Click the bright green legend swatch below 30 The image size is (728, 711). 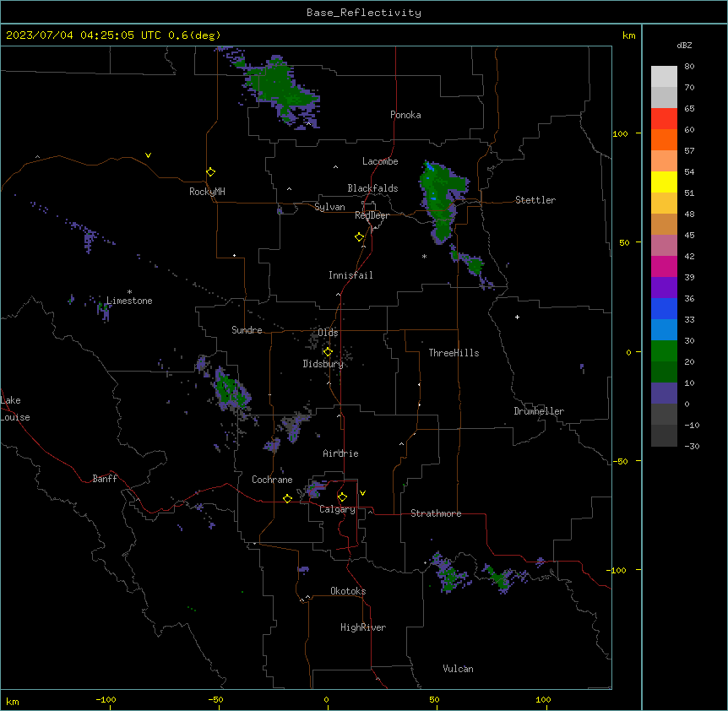[x=664, y=351]
